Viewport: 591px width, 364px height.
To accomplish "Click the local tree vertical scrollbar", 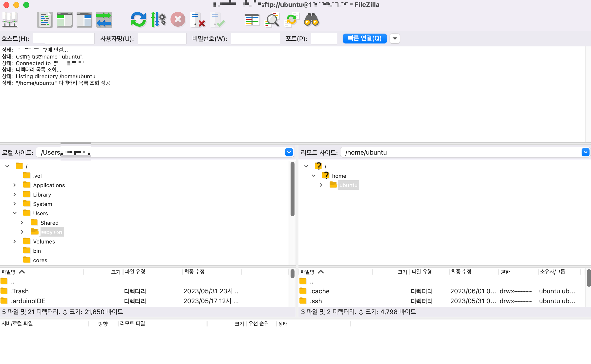I will click(x=292, y=189).
